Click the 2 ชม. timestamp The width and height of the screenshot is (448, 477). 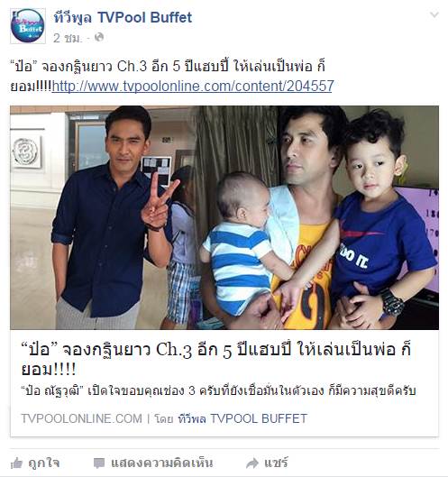(x=68, y=38)
